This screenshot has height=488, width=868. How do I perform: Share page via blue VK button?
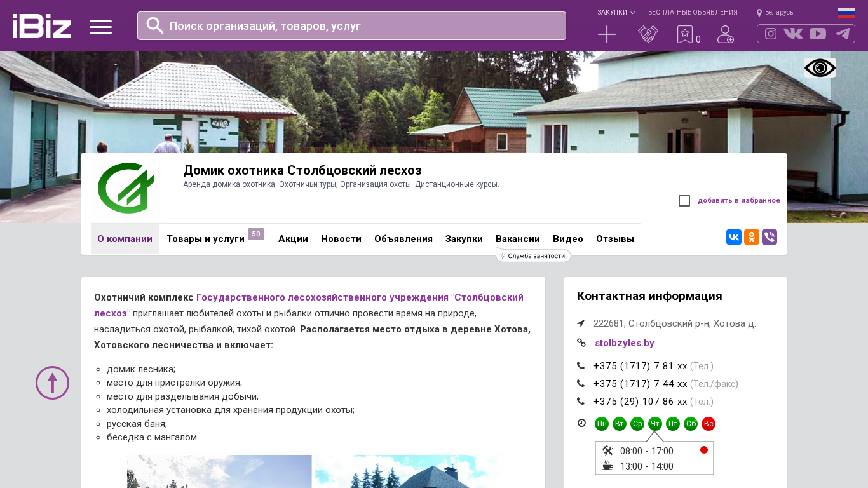(x=734, y=237)
